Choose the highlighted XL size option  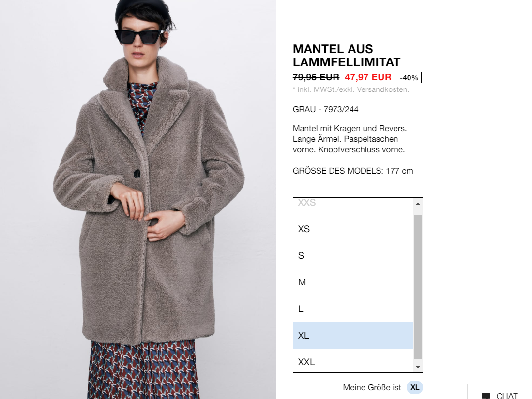[x=353, y=335]
